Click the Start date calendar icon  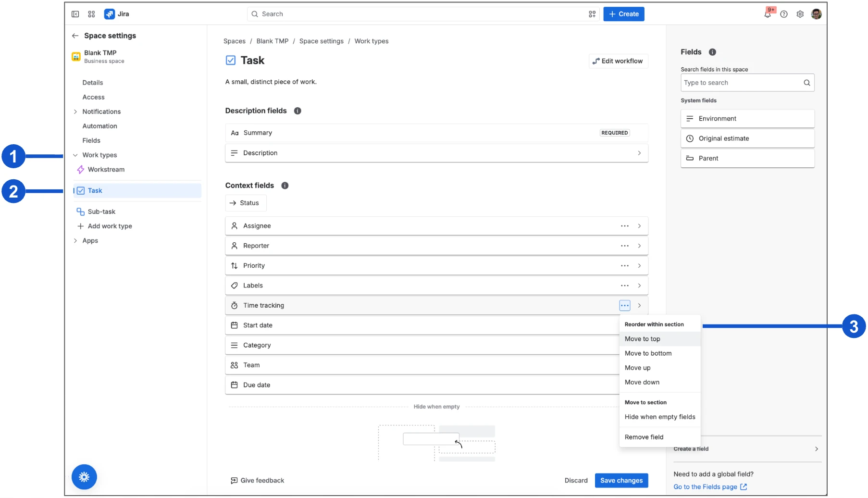click(x=235, y=325)
